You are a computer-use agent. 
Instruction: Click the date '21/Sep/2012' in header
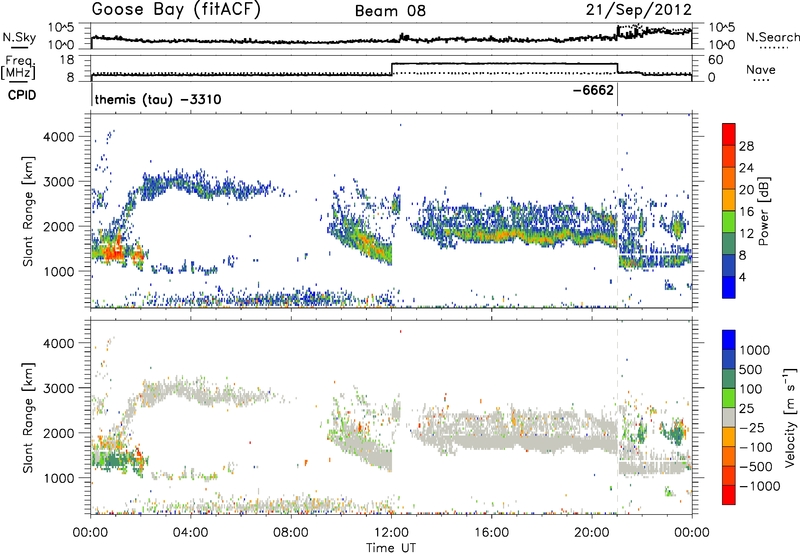639,9
